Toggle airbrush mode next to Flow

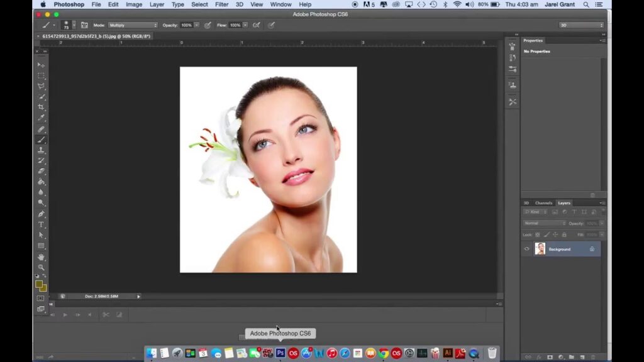[x=256, y=25]
